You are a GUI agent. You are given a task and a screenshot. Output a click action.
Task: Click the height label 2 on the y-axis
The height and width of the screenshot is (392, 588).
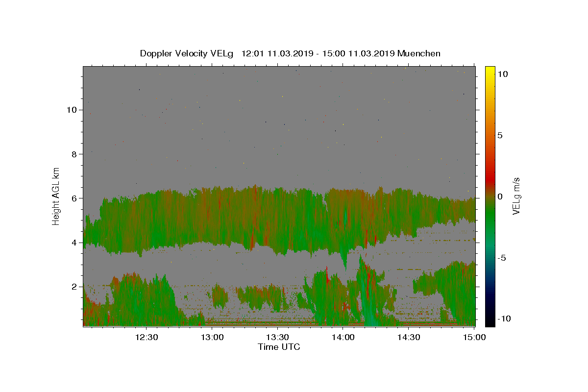point(74,287)
